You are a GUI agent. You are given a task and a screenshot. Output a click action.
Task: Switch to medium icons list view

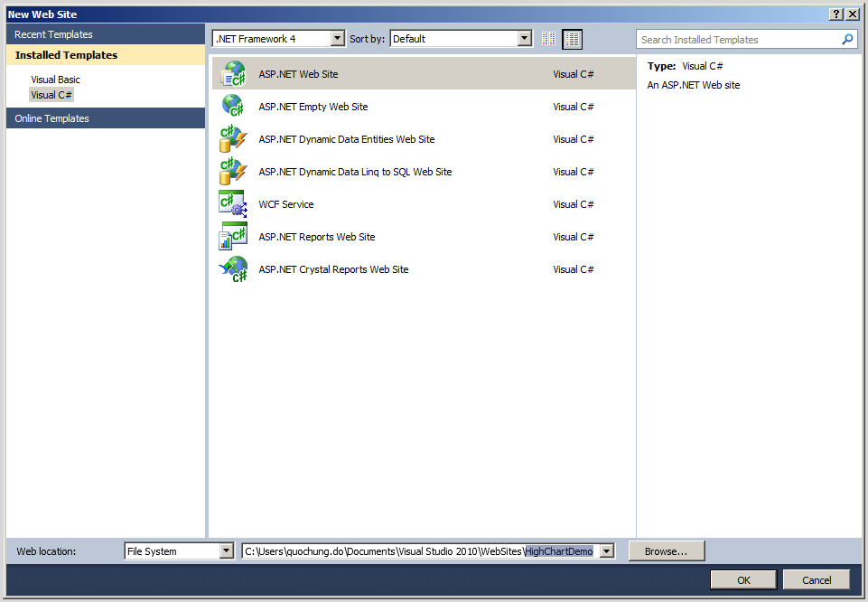(x=572, y=39)
